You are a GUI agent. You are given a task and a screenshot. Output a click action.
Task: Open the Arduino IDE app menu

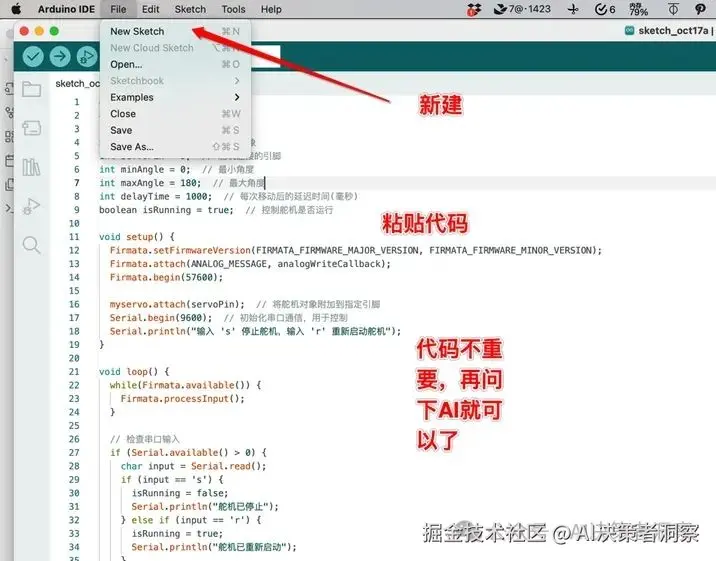pos(66,9)
